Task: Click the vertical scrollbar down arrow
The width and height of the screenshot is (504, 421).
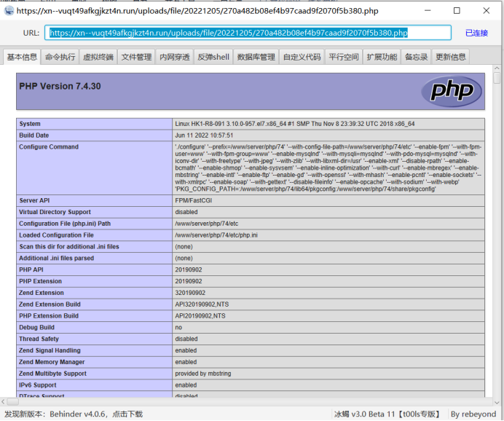Action: tap(497, 402)
